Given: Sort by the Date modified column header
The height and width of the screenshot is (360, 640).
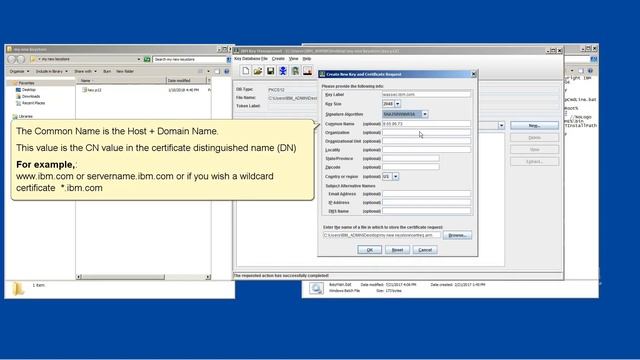Looking at the screenshot, I should (187, 80).
